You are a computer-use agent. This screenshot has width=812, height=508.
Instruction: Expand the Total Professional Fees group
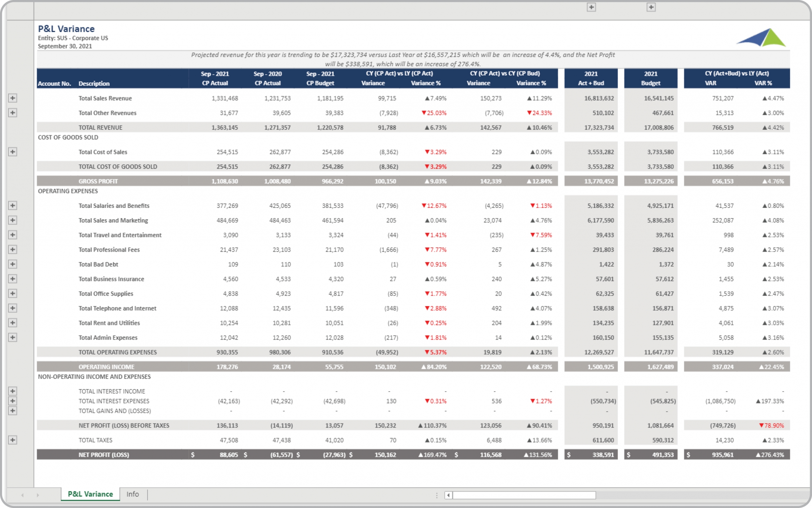click(12, 250)
